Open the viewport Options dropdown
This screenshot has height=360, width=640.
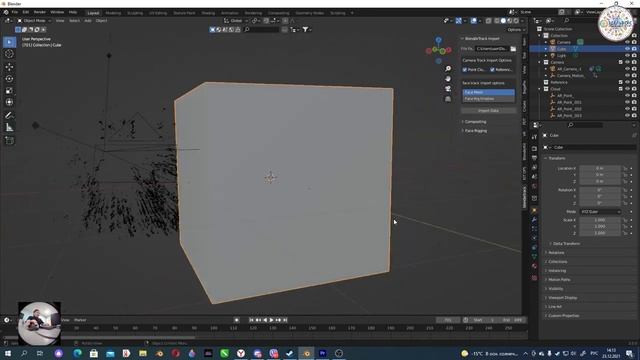(x=515, y=30)
